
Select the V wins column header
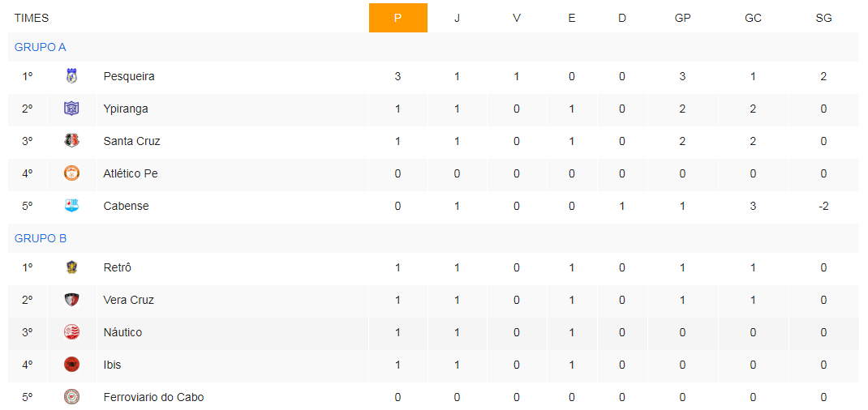pos(517,18)
